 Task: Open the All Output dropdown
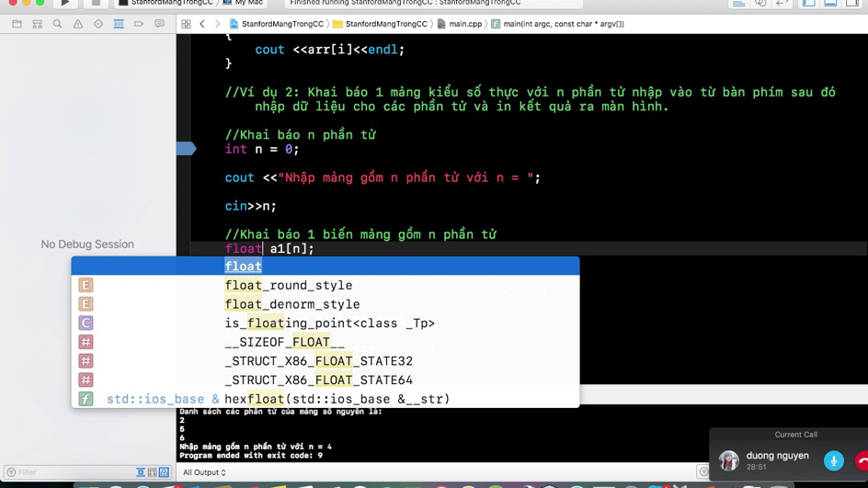204,472
